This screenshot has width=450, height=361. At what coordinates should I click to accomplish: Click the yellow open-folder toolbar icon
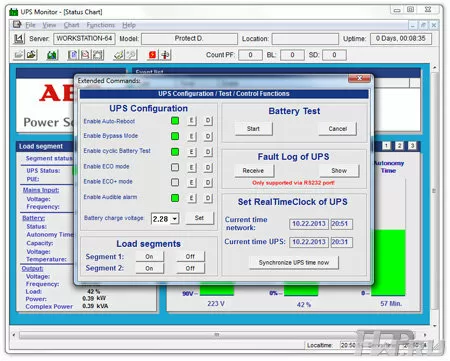[x=31, y=55]
